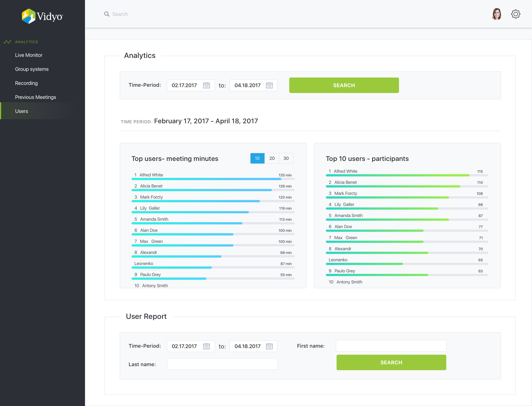Open calendar for User Report start date
This screenshot has height=406, width=532.
pyautogui.click(x=206, y=346)
